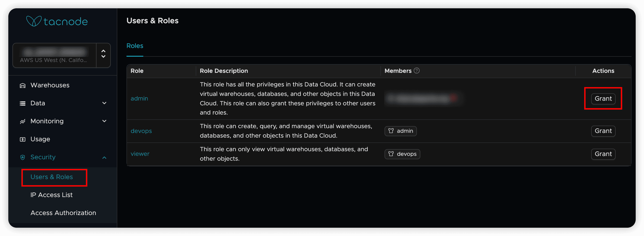
Task: Collapse the Security section chevron
Action: (x=105, y=157)
